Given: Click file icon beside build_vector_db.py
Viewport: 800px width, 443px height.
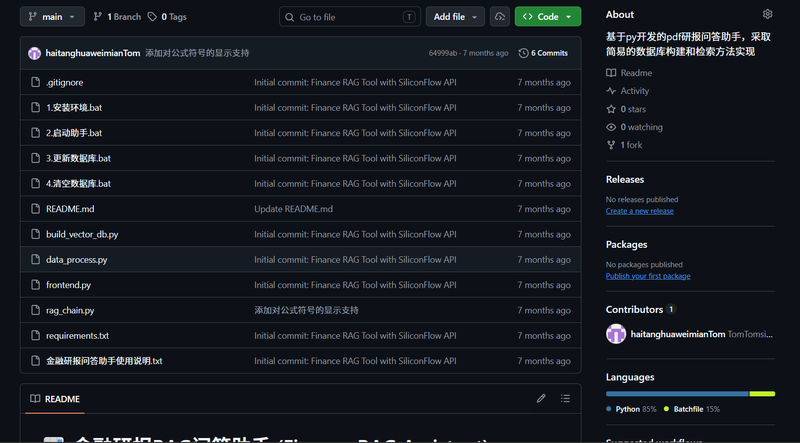Looking at the screenshot, I should click(x=35, y=234).
